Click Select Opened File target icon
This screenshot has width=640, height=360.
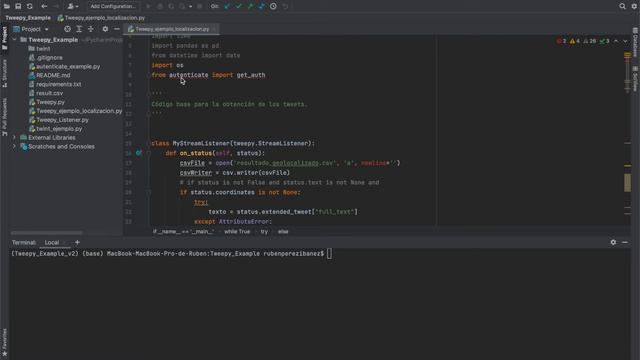(67, 29)
